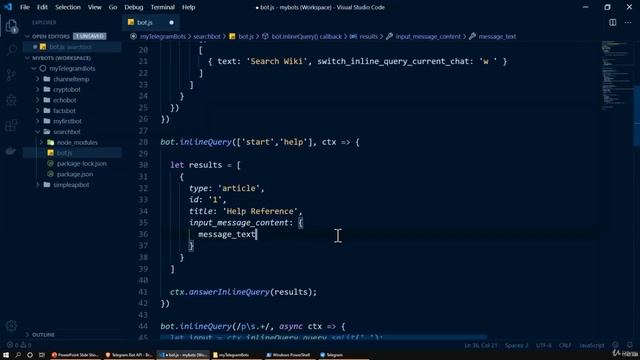Switch to PowerPoint Slide Show taskbar item
Image resolution: width=640 pixels, height=360 pixels.
coord(75,355)
